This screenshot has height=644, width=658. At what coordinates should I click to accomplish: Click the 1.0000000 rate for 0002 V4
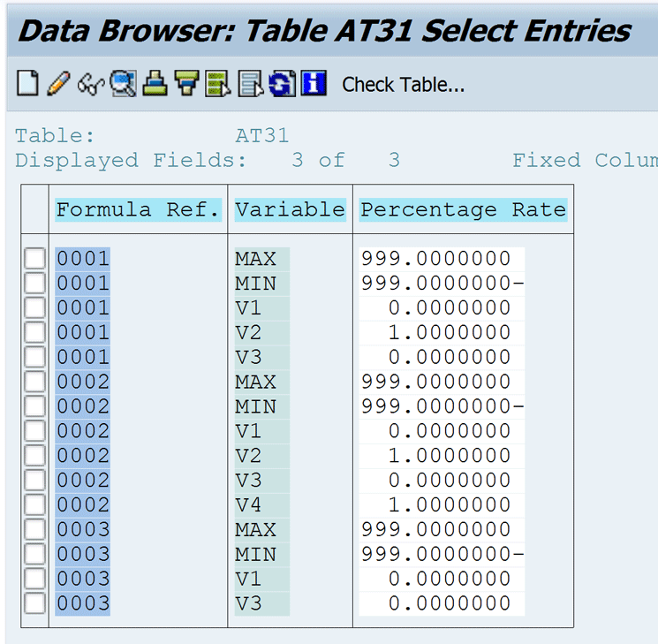coord(442,505)
